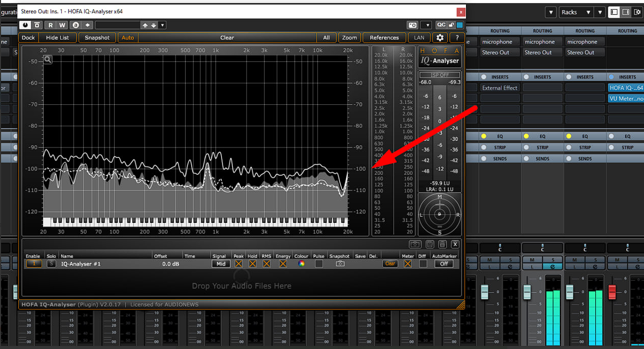Enable Read automation R button
Image resolution: width=644 pixels, height=349 pixels.
[x=51, y=25]
